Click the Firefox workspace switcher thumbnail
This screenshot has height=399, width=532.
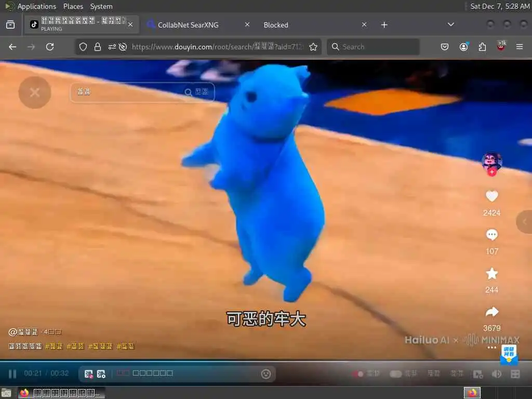[x=472, y=393]
